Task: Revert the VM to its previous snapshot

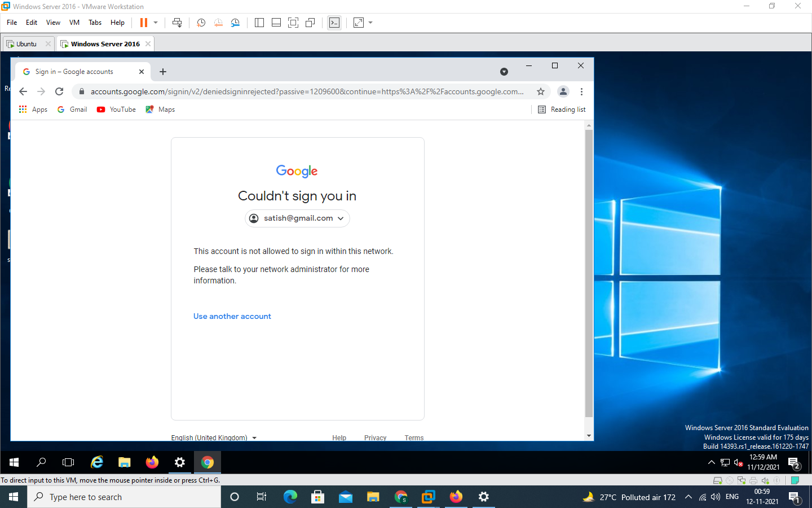Action: click(x=218, y=23)
